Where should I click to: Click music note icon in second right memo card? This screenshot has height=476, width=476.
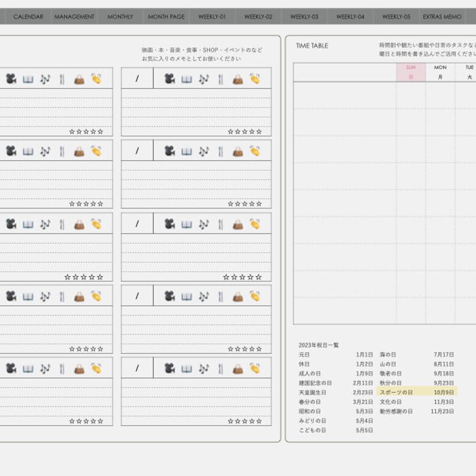(204, 152)
